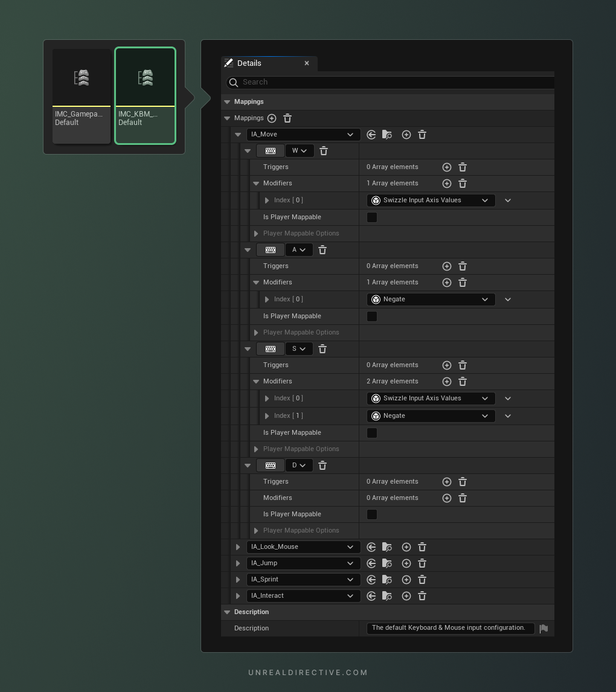The height and width of the screenshot is (692, 616).
Task: Add a new mapping with the plus icon beside Mappings
Action: click(x=272, y=118)
